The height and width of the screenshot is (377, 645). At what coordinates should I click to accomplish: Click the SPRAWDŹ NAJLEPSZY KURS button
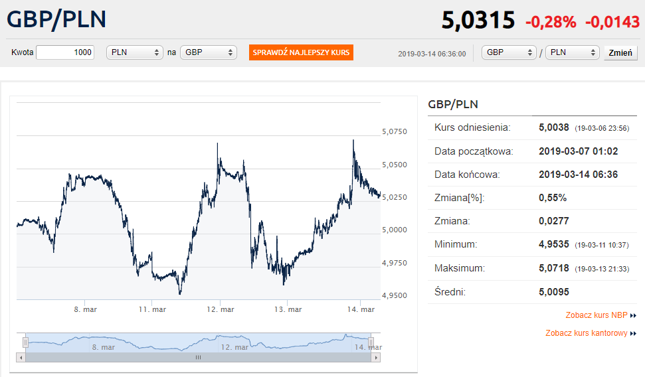[301, 52]
